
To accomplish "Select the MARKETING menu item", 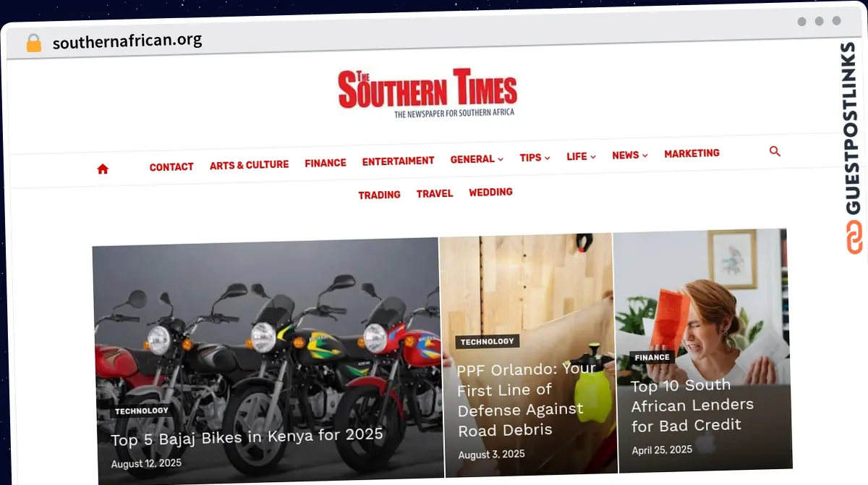I will (x=692, y=153).
